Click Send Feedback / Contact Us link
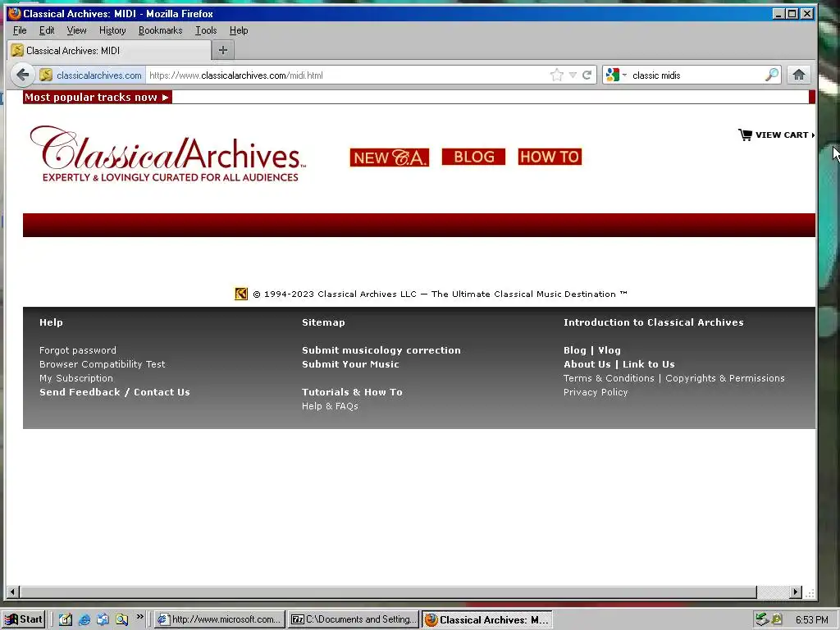The height and width of the screenshot is (630, 840). click(x=115, y=392)
